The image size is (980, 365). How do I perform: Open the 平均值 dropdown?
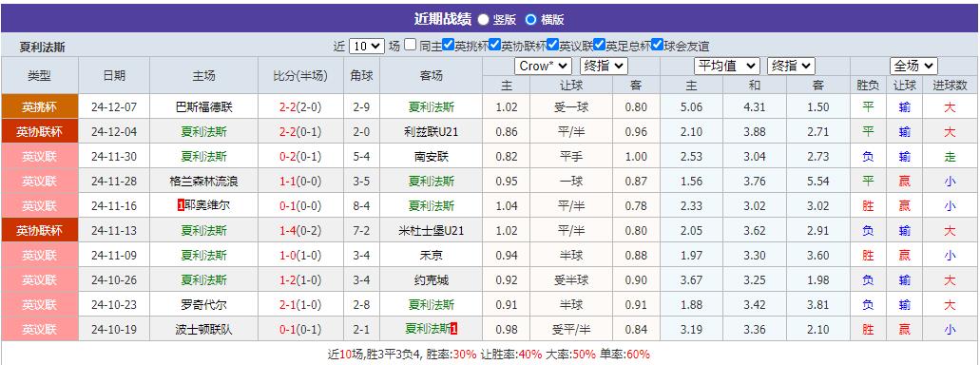727,66
